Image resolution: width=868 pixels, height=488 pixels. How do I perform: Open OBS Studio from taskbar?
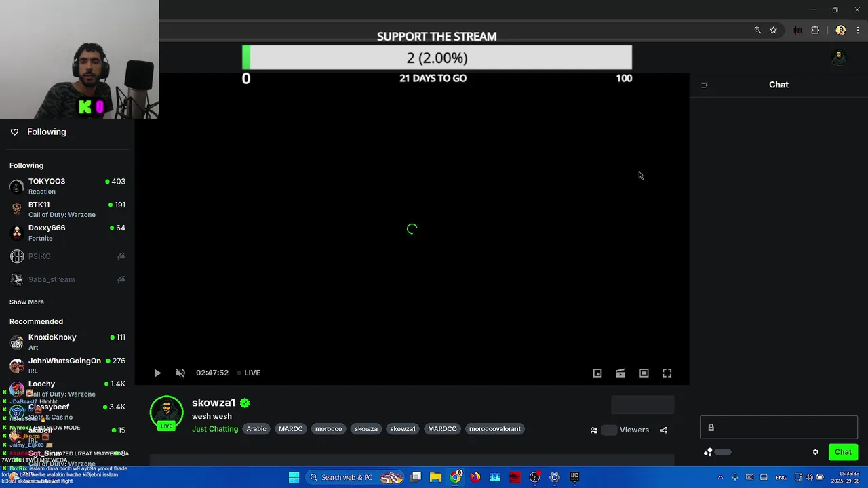click(x=535, y=477)
